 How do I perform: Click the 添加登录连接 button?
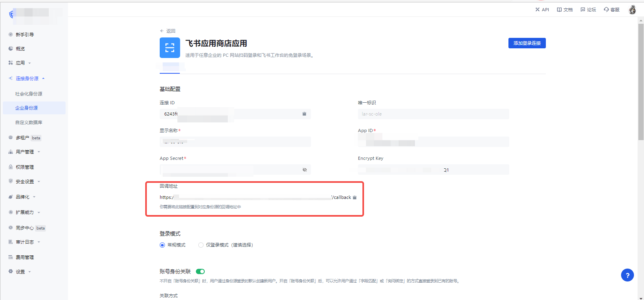527,43
